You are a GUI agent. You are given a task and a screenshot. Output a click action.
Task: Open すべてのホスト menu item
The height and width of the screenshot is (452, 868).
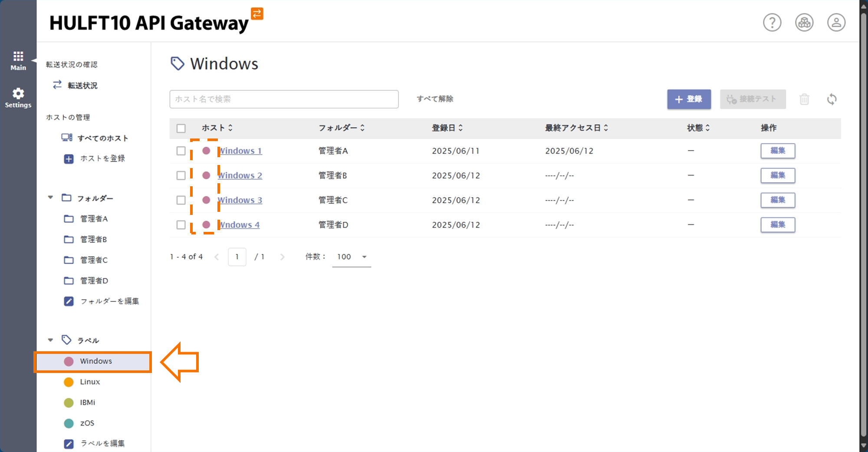[103, 138]
